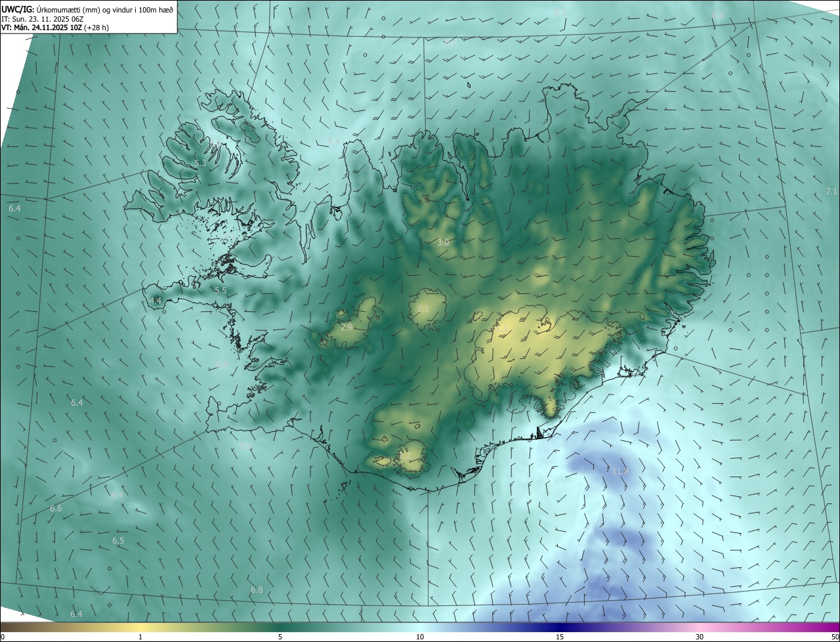Click the 30 tick on the color scale
The image size is (840, 642).
[700, 637]
